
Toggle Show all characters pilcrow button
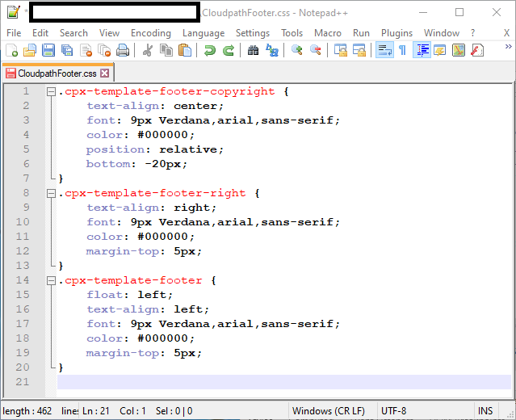pos(402,50)
